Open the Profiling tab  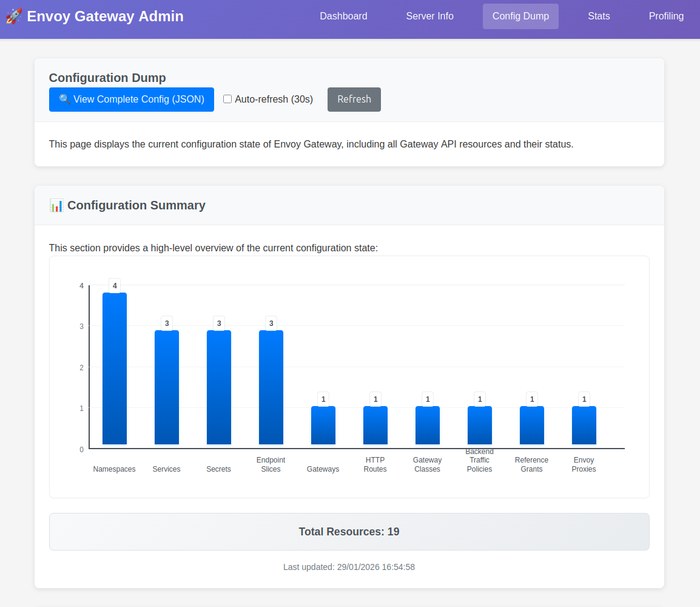click(666, 16)
